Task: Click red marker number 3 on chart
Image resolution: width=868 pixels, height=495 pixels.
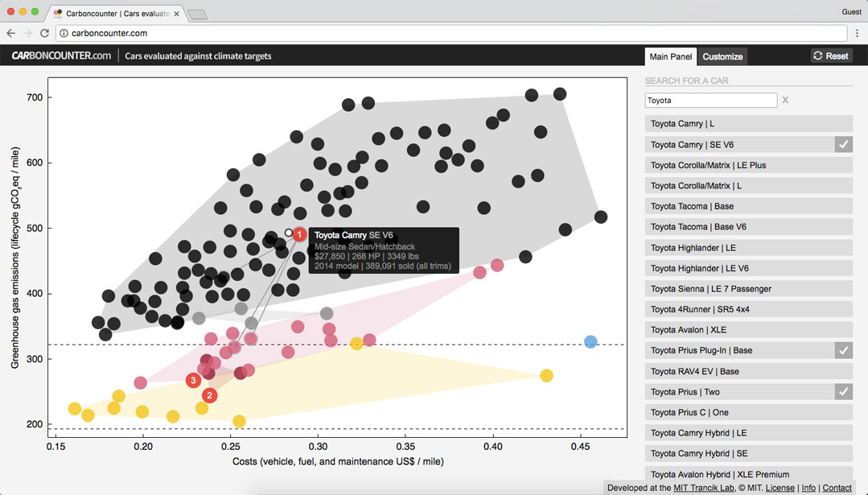Action: (193, 381)
